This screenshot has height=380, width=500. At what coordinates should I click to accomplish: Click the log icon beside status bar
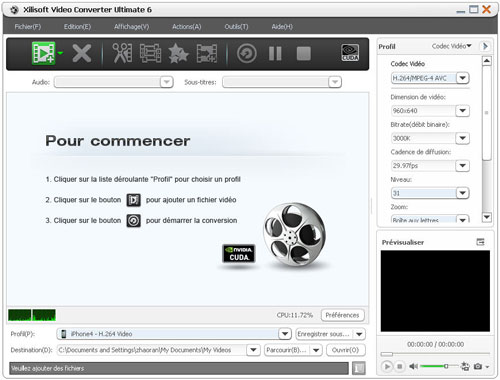tap(359, 368)
